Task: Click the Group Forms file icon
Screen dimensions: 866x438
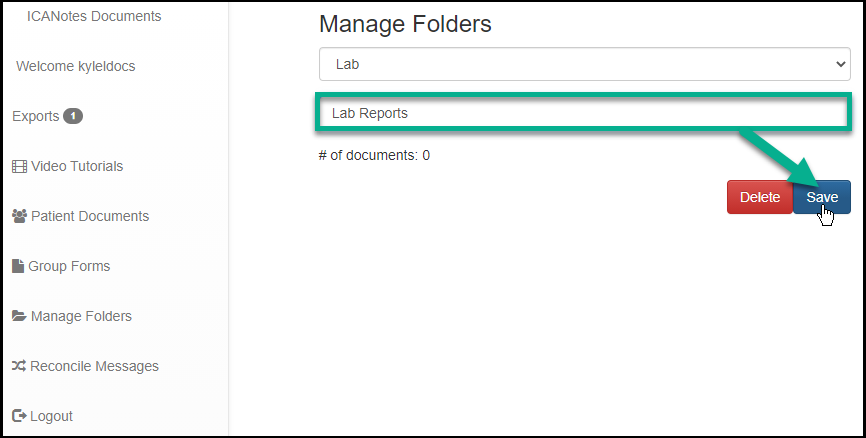Action: pyautogui.click(x=18, y=266)
